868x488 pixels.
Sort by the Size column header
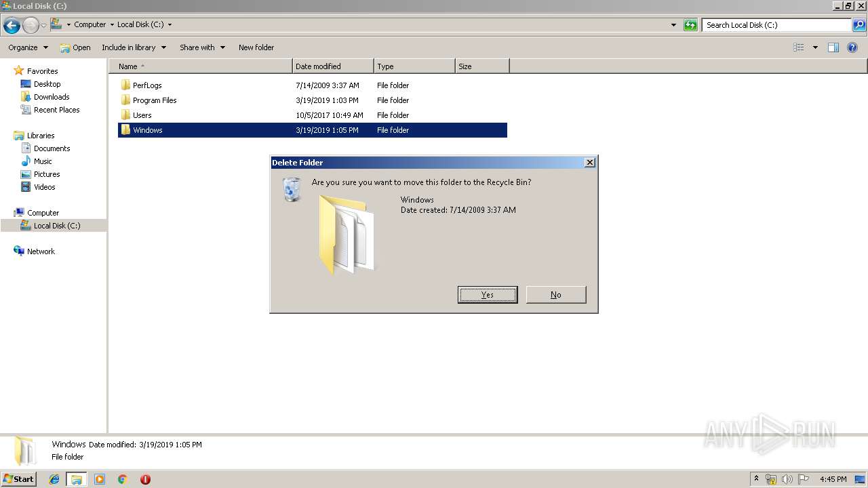(482, 66)
